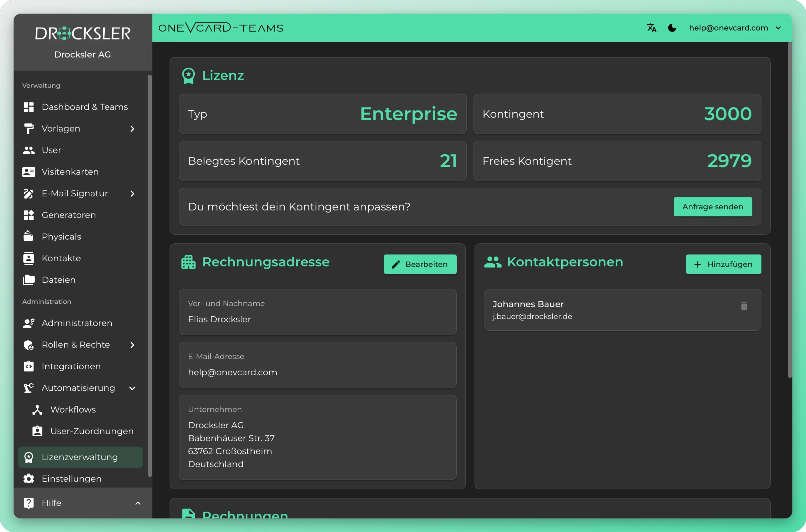Open Dashboard & Teams menu item

pos(80,107)
